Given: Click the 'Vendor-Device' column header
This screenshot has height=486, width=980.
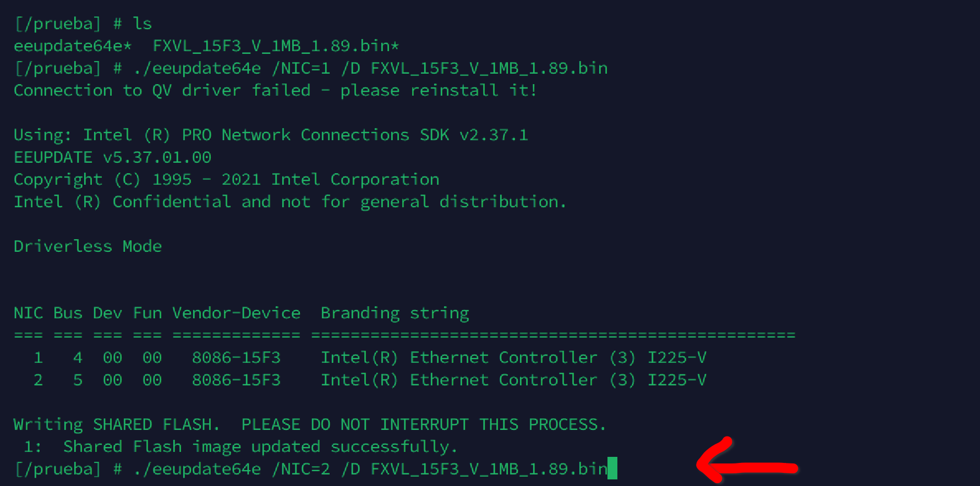Looking at the screenshot, I should 236,313.
